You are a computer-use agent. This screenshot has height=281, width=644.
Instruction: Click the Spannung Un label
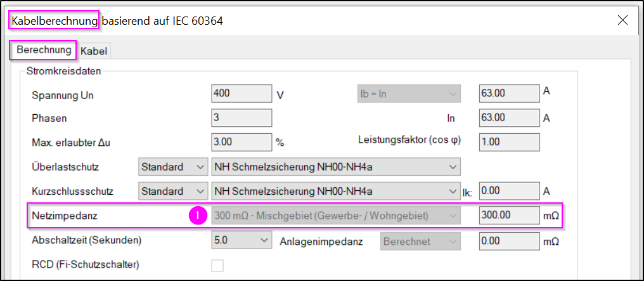point(63,95)
